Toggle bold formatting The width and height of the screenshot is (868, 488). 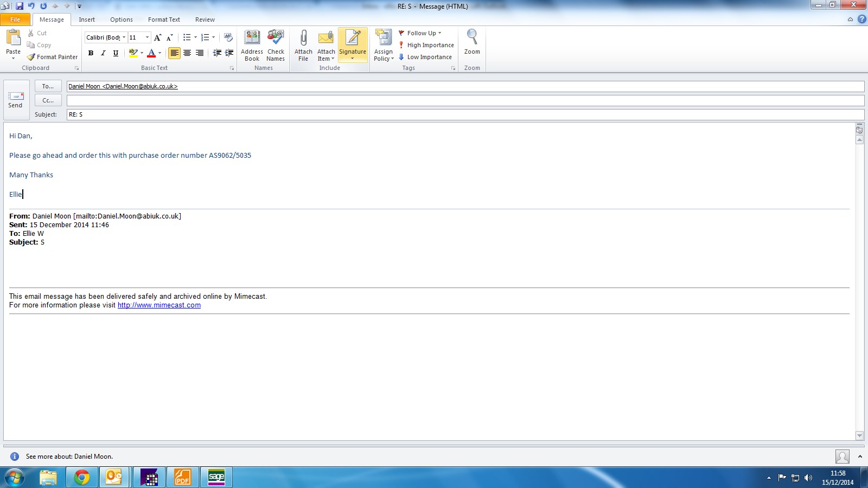tap(91, 53)
